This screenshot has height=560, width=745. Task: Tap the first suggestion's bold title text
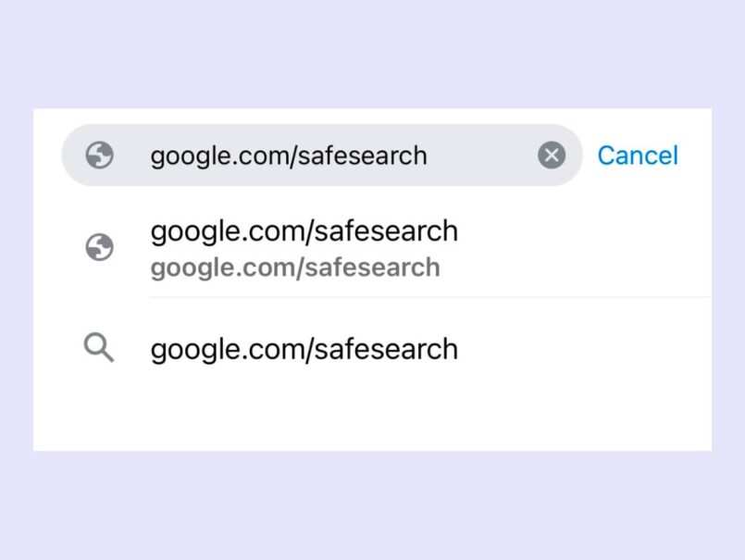304,230
